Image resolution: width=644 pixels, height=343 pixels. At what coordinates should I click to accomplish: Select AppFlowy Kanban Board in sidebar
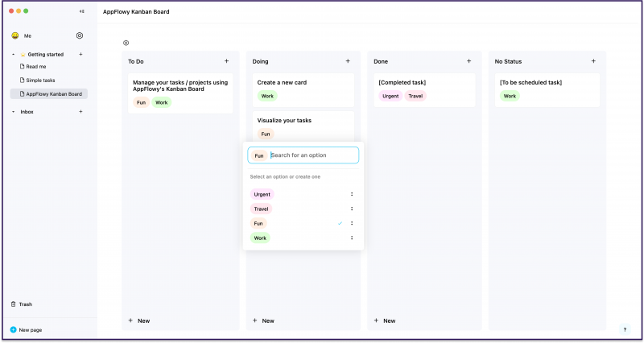click(x=49, y=94)
